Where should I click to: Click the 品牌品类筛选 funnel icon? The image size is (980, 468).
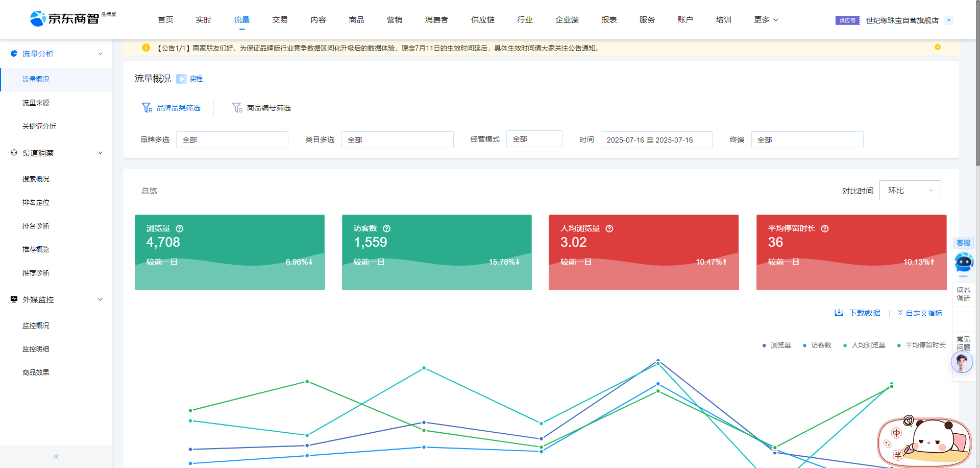(147, 108)
